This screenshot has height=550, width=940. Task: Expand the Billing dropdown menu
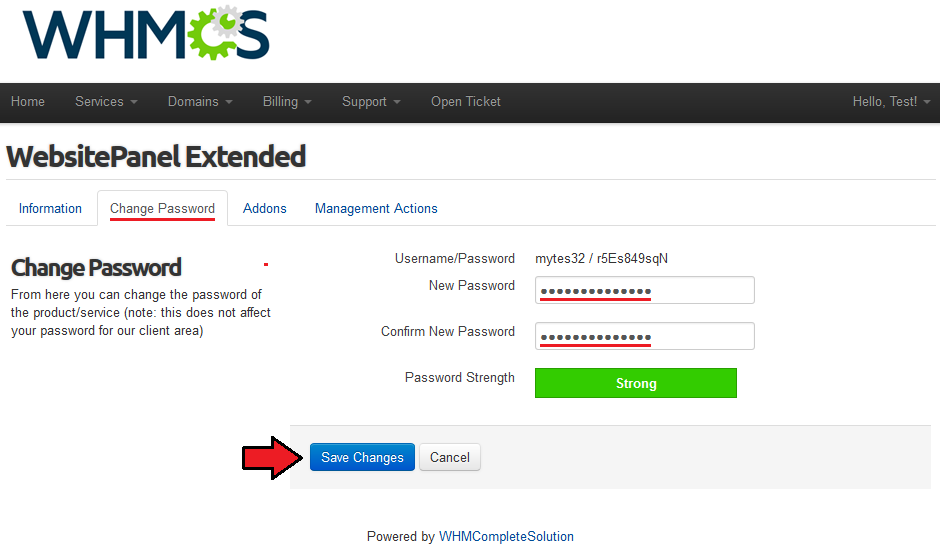click(287, 102)
